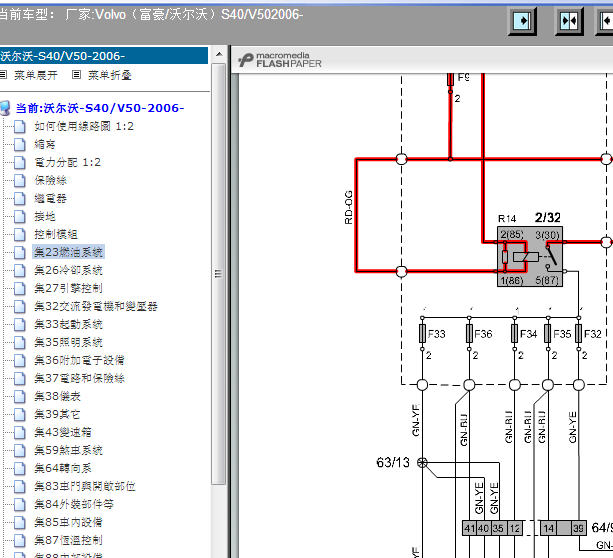The image size is (613, 558).
Task: Open 集39其它 entry
Action: [57, 414]
